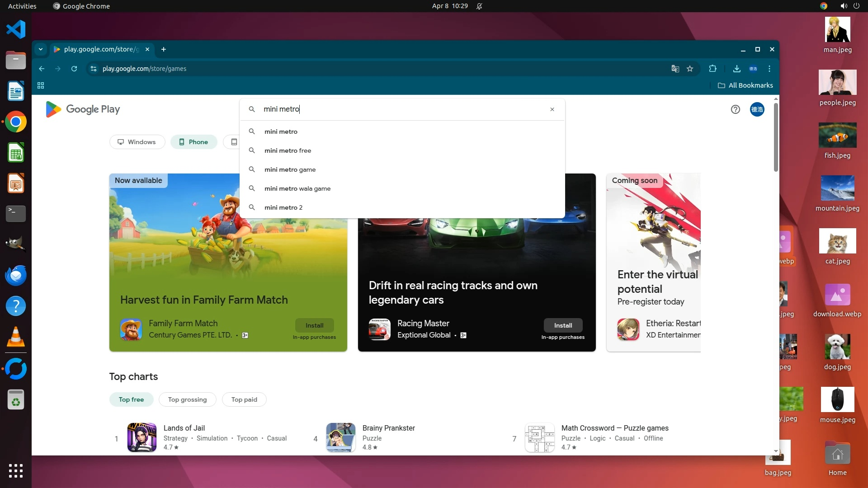This screenshot has width=868, height=488.
Task: Reload the page
Action: [74, 69]
